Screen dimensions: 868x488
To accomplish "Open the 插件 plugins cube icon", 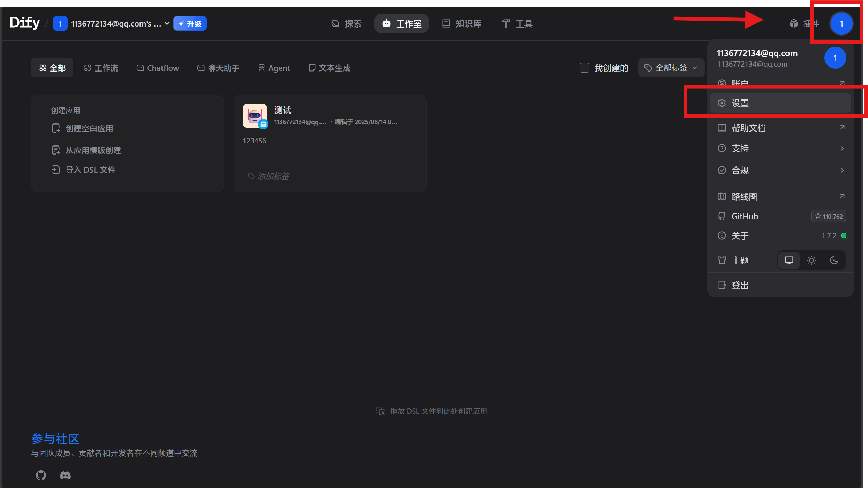I will [x=794, y=24].
